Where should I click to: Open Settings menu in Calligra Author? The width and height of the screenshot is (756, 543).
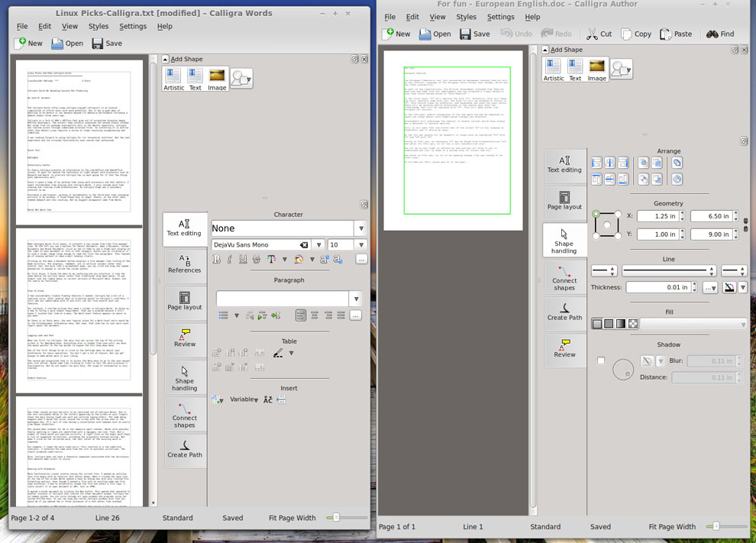pos(500,17)
